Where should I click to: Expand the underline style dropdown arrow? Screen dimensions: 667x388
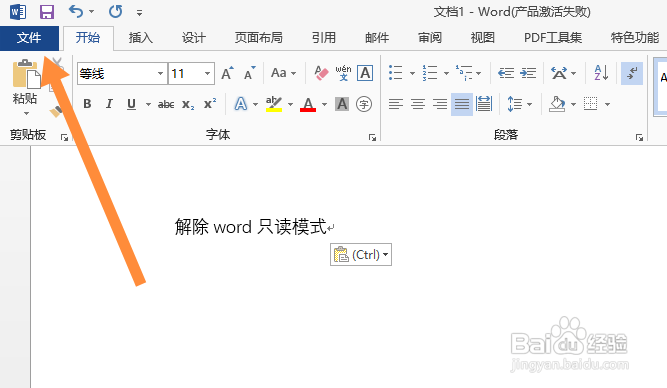click(x=148, y=104)
